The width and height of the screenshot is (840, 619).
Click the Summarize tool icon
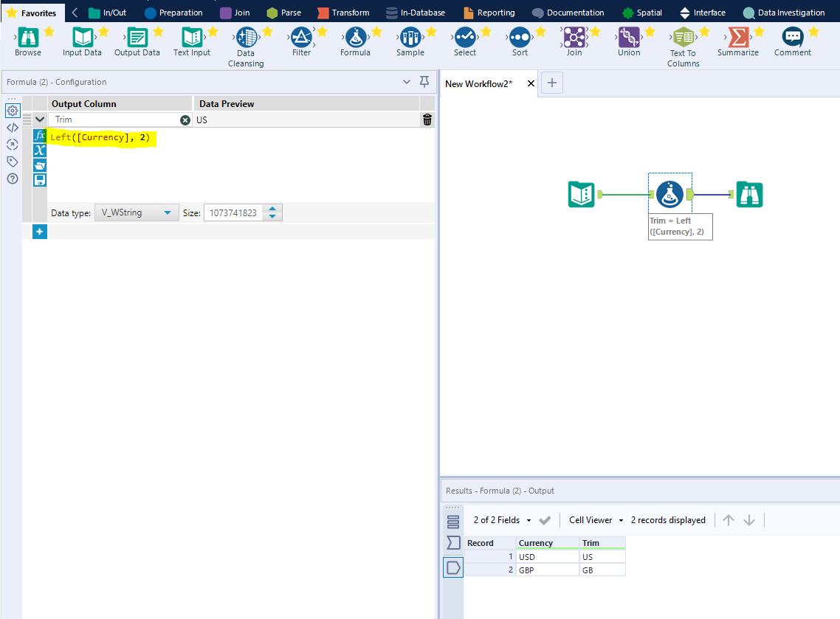click(x=738, y=37)
